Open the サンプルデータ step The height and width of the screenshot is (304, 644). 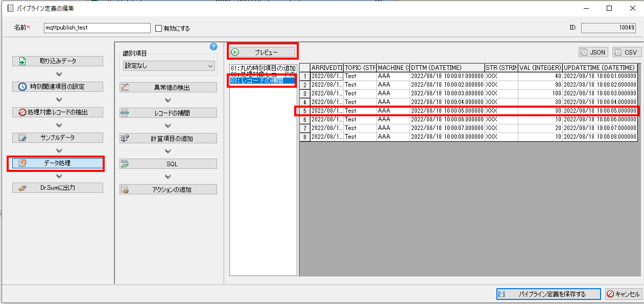click(58, 138)
